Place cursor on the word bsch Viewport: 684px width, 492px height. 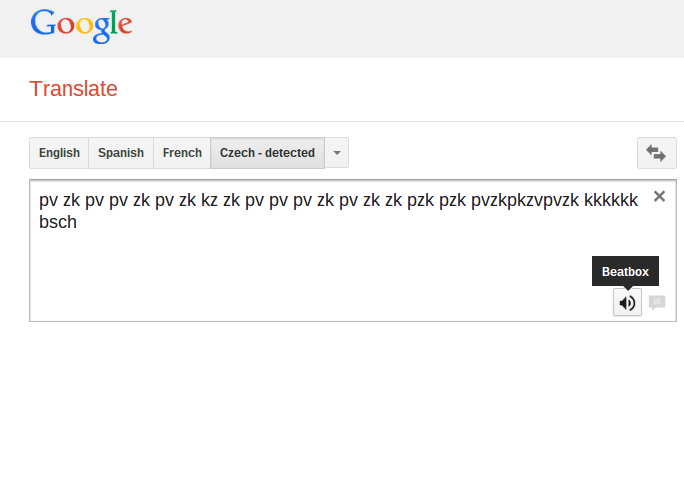[x=58, y=222]
